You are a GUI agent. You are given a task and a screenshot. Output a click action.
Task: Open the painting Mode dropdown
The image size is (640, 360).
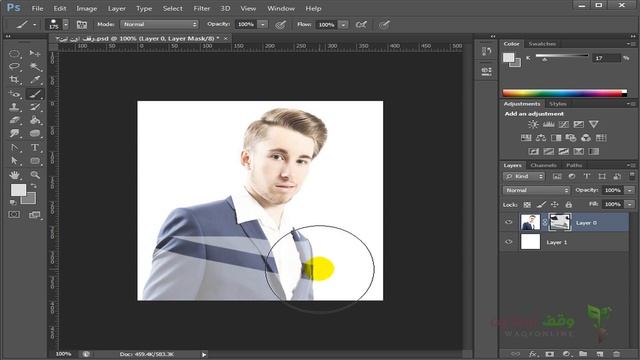(x=159, y=24)
